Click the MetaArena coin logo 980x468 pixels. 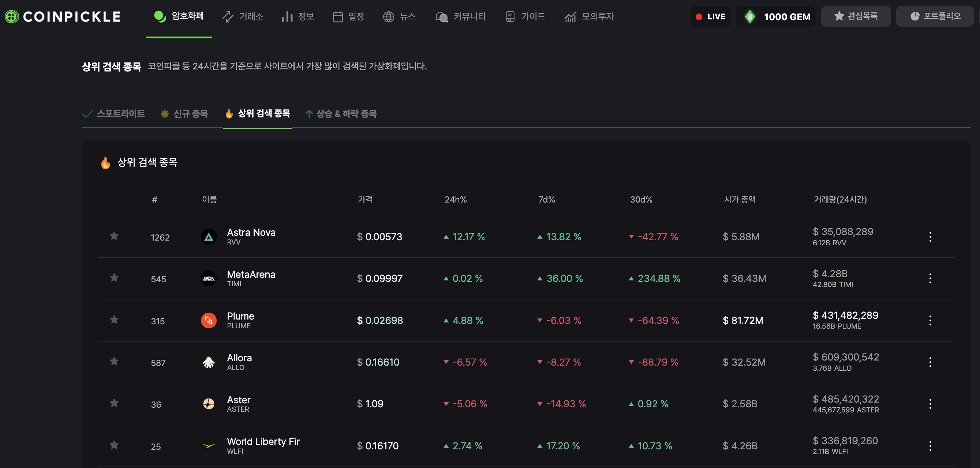pyautogui.click(x=209, y=279)
